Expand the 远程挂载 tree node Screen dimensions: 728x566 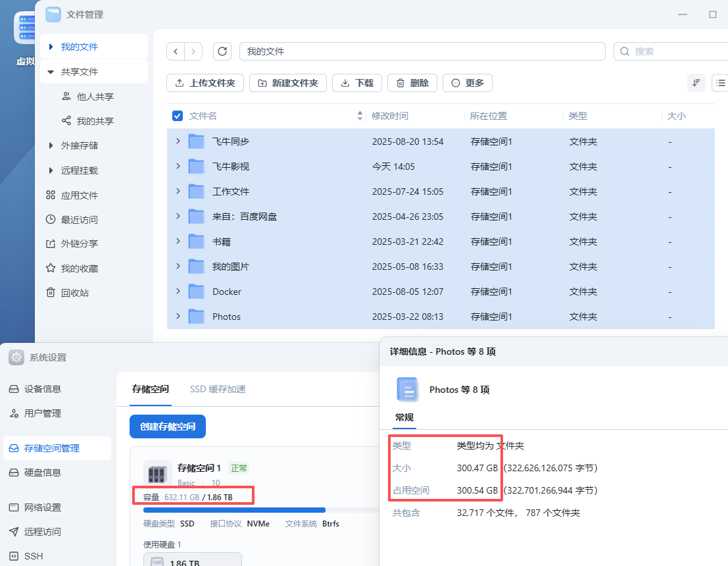tap(51, 170)
